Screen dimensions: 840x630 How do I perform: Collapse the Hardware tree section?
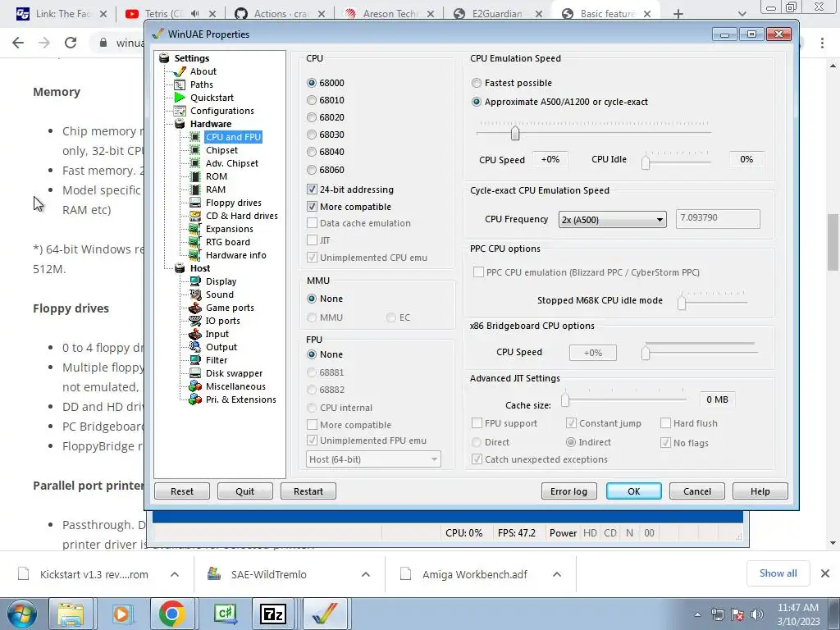[180, 124]
